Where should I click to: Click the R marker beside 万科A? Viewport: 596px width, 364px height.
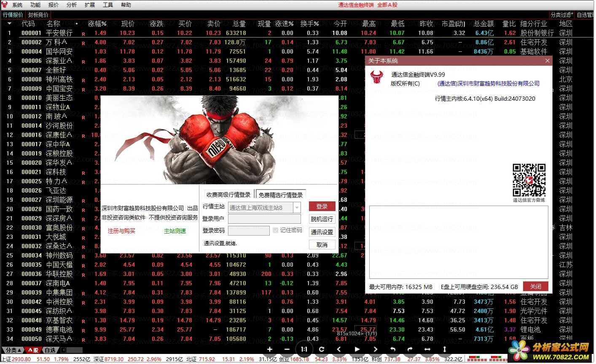click(83, 43)
